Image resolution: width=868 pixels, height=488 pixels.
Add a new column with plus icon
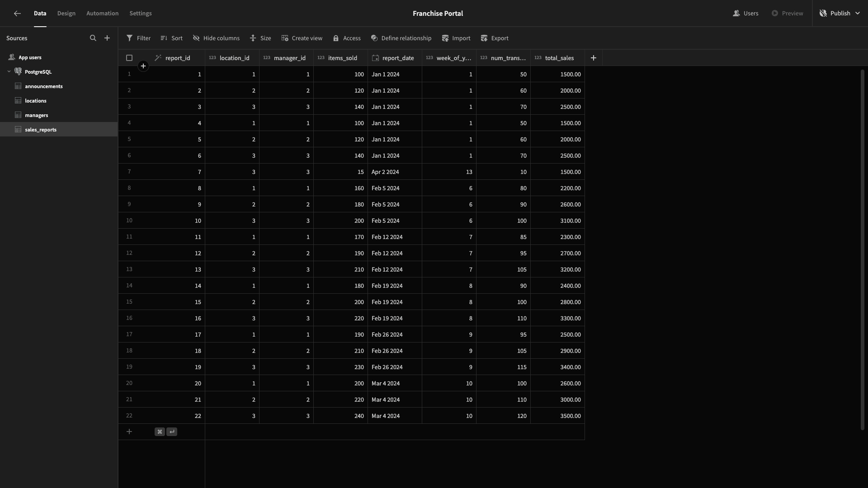(594, 58)
